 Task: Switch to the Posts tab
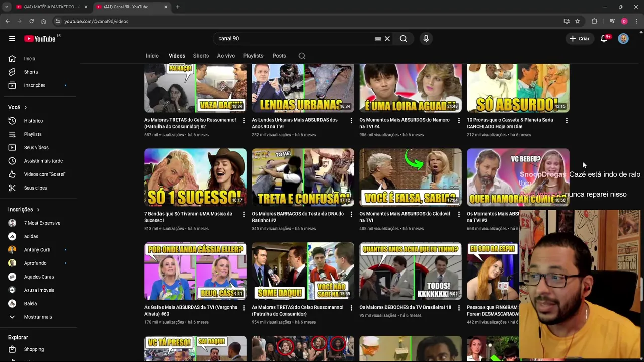(x=279, y=56)
